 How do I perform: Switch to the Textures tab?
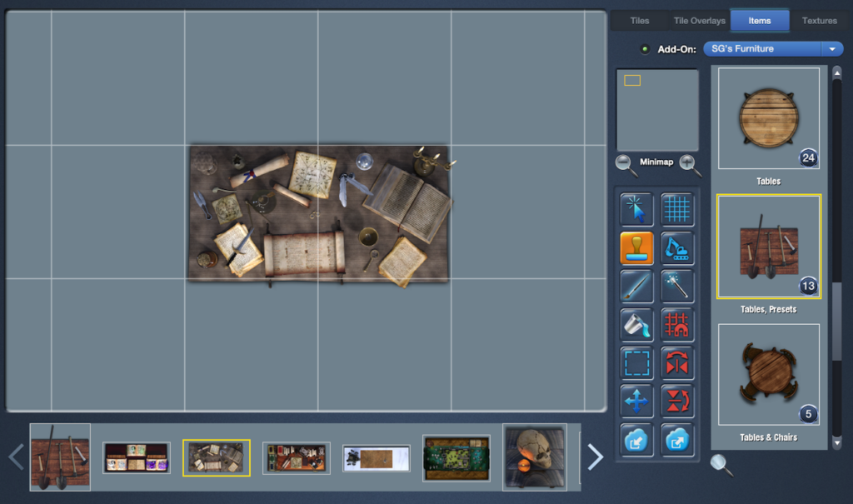[820, 20]
